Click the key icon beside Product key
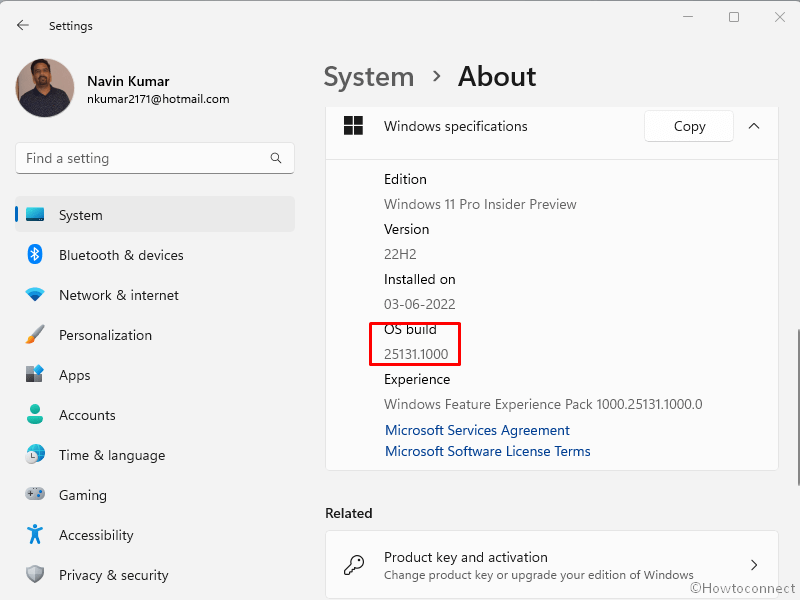 click(x=354, y=565)
